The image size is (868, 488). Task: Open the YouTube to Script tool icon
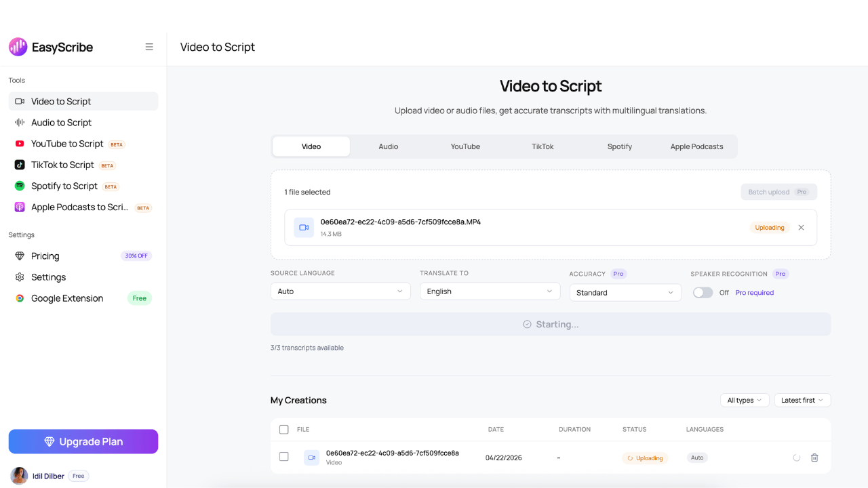[19, 144]
